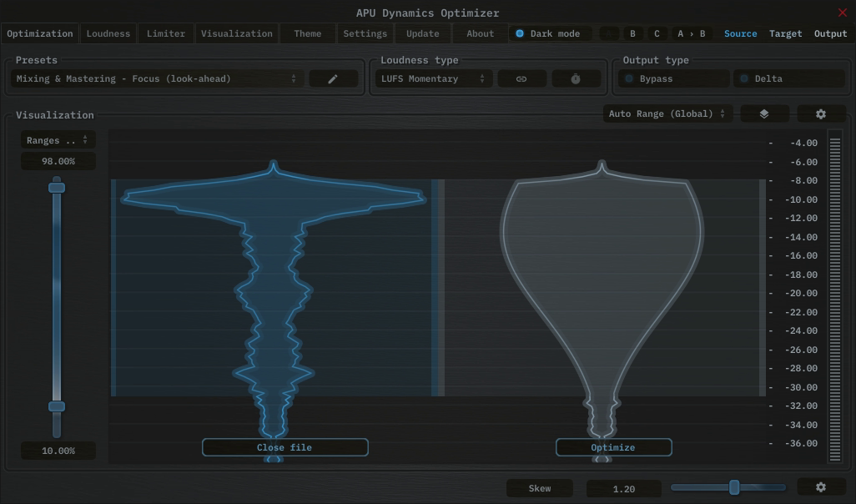
Task: Click the Close file button
Action: (x=284, y=447)
